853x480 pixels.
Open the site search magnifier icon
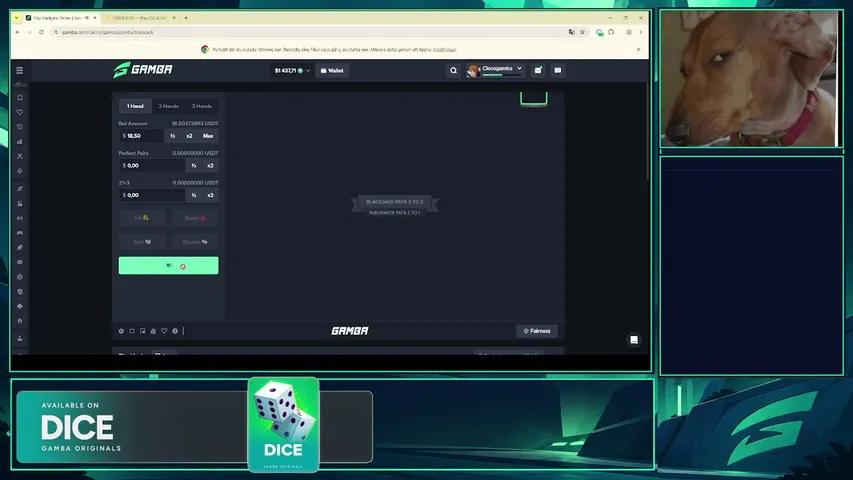point(453,70)
